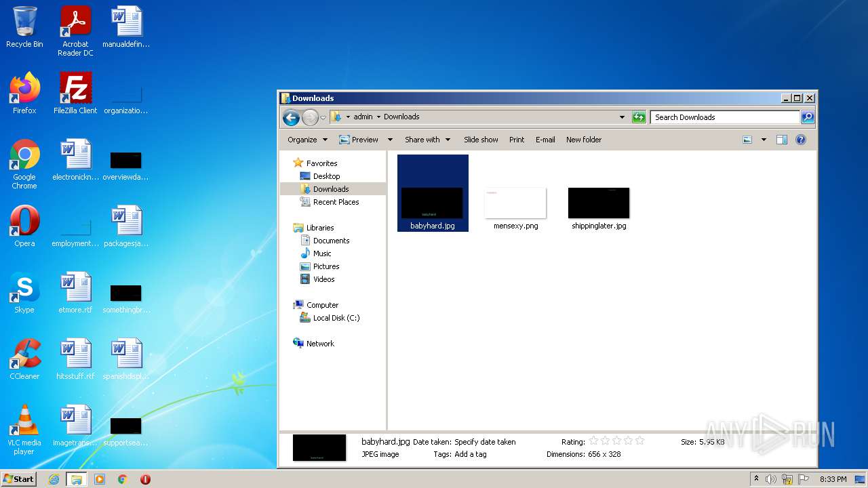Open VLC media player desktop icon
Screen dimensions: 868x488
24,430
